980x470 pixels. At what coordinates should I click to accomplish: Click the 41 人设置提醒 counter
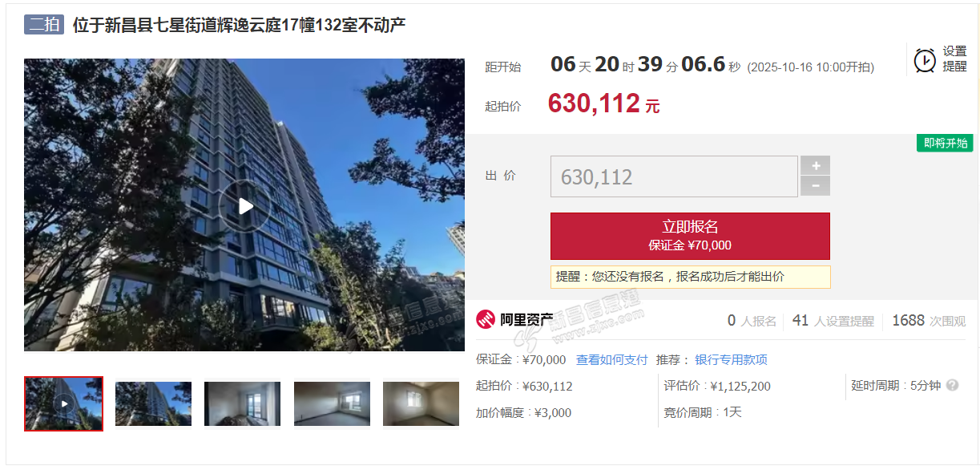click(833, 321)
